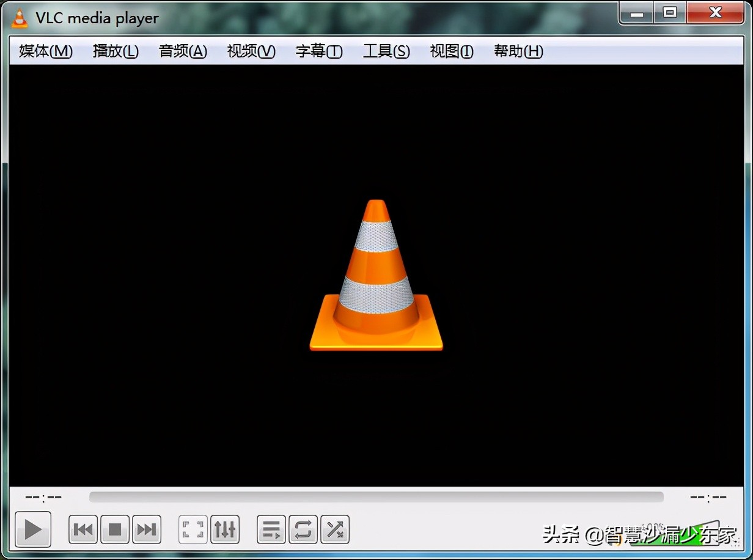
Task: Select the previous track icon
Action: click(x=83, y=530)
